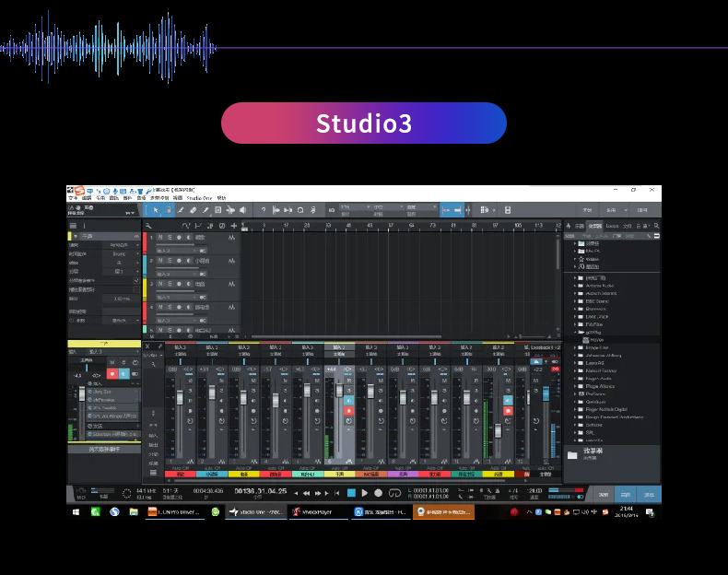Select the Paint pencil tool
The height and width of the screenshot is (575, 728).
click(205, 210)
